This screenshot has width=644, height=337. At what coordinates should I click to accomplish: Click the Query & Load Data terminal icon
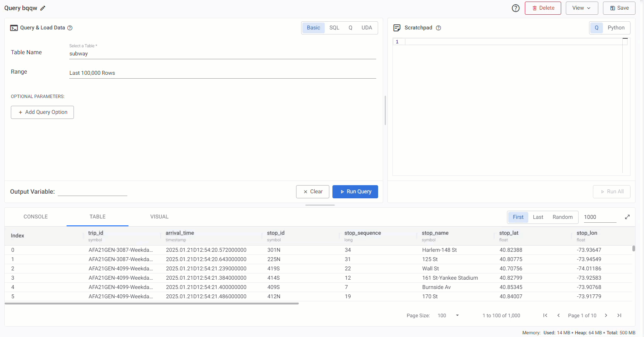[x=14, y=28]
